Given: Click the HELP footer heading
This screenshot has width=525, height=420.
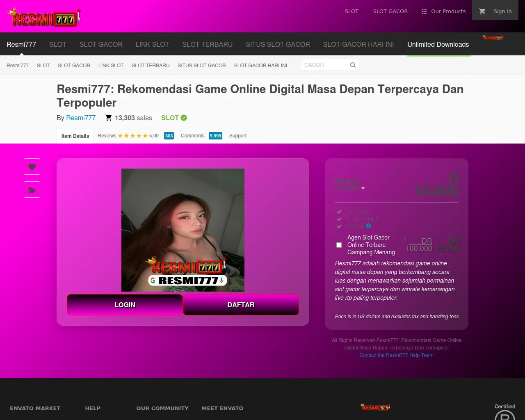Looking at the screenshot, I should coord(93,408).
